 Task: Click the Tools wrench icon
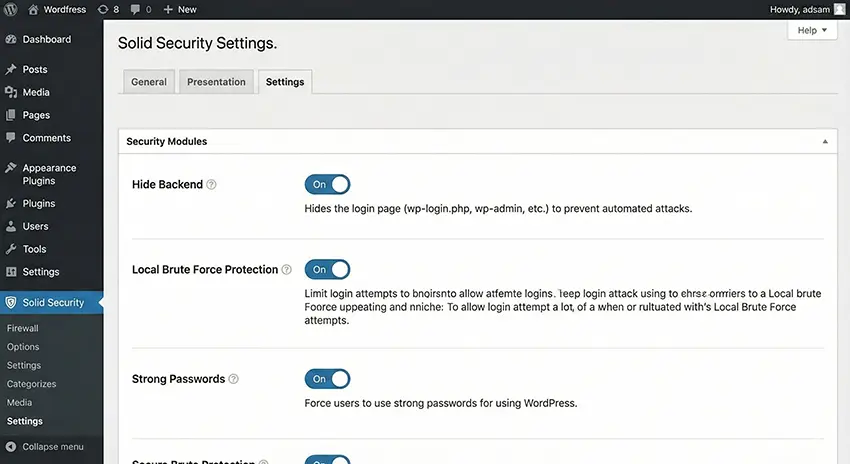[x=11, y=249]
